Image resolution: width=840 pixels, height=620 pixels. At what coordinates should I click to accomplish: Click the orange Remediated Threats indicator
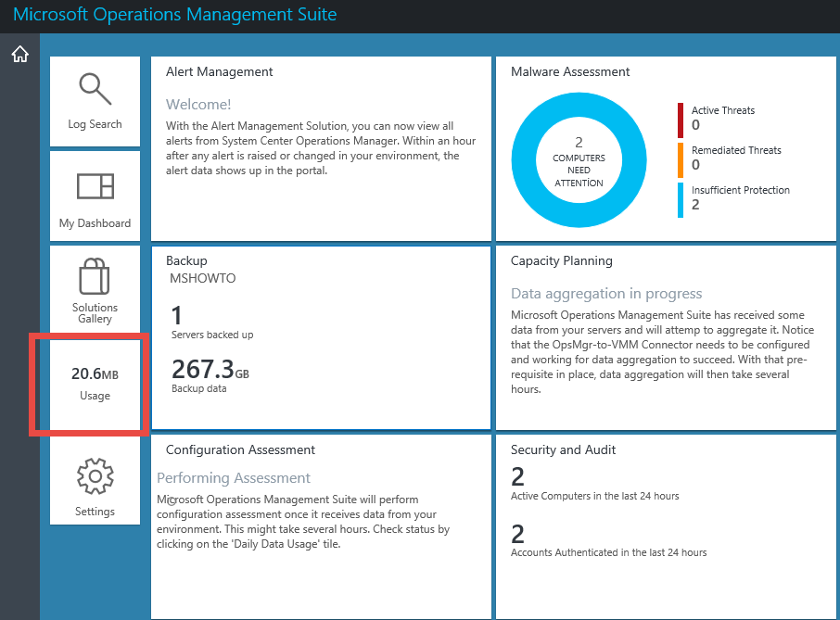pos(681,160)
